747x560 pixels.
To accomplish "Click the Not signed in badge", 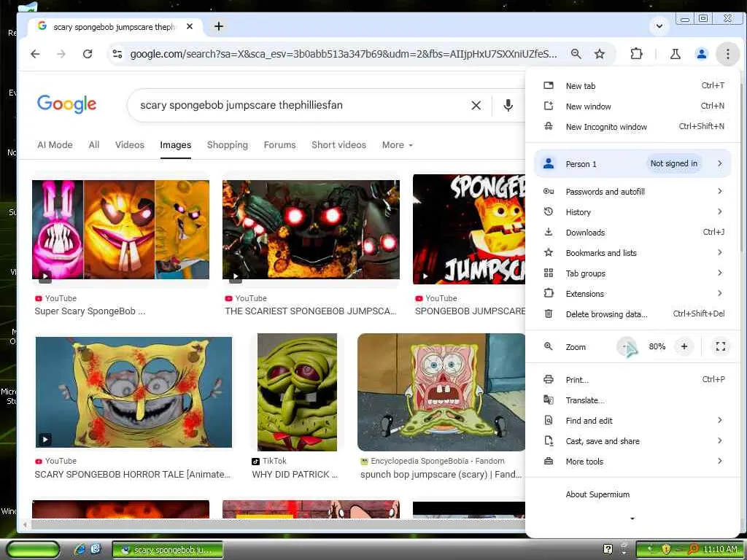I will [x=673, y=163].
